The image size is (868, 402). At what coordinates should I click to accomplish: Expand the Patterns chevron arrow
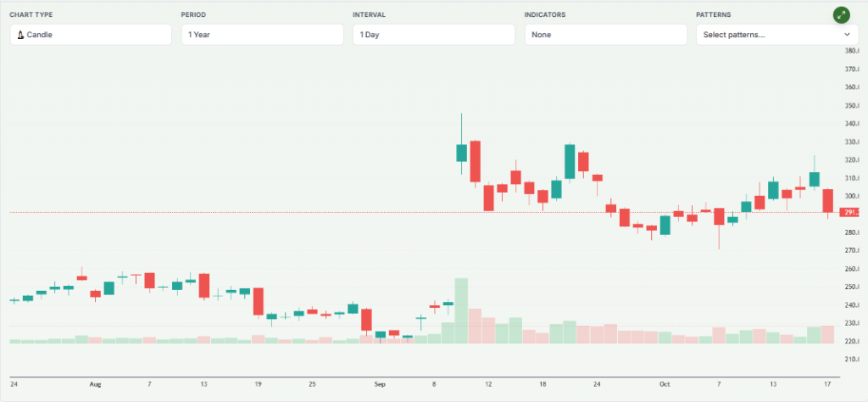(846, 35)
